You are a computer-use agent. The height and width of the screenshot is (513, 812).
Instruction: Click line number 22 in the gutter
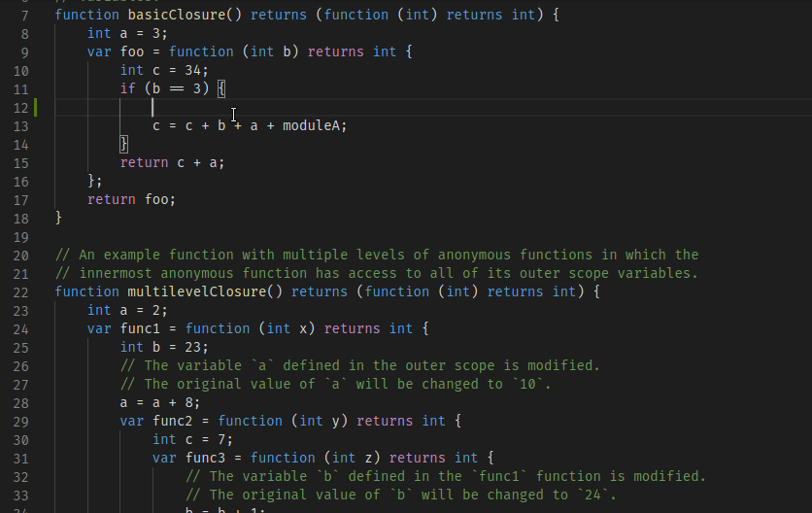pos(20,292)
